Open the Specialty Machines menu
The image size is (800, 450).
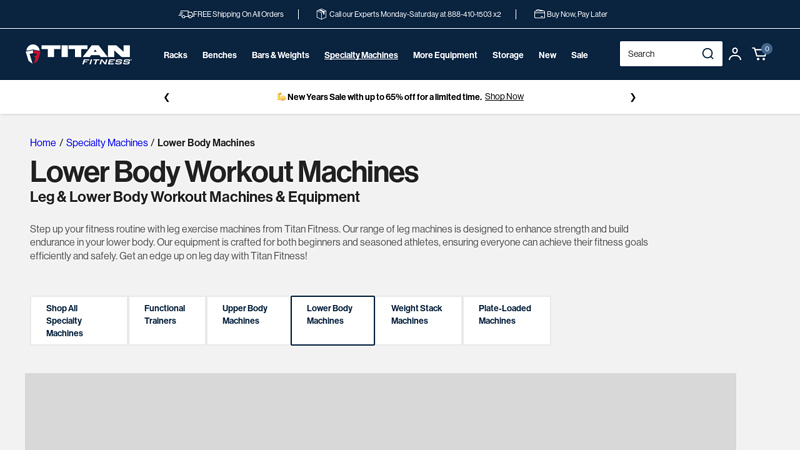[361, 55]
